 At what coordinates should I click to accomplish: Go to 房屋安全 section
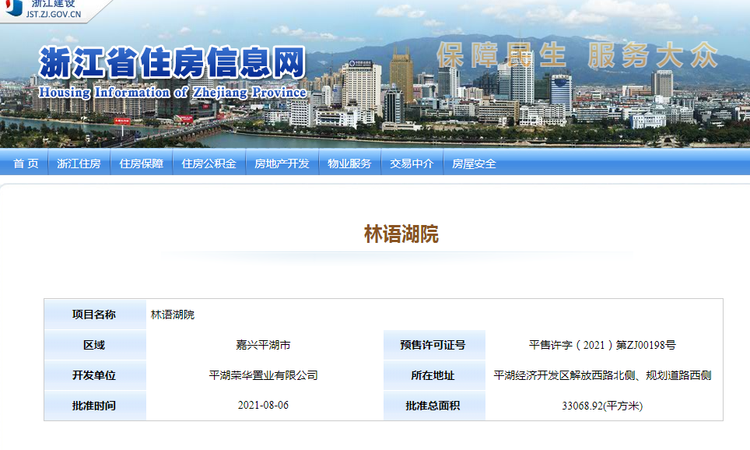click(474, 164)
